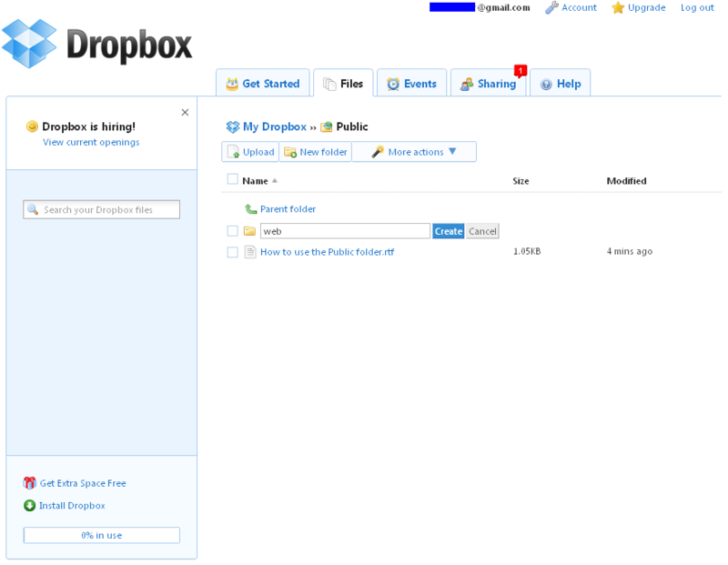Click the document icon for the rtf file
Screen dimensions: 728x565
coord(250,252)
